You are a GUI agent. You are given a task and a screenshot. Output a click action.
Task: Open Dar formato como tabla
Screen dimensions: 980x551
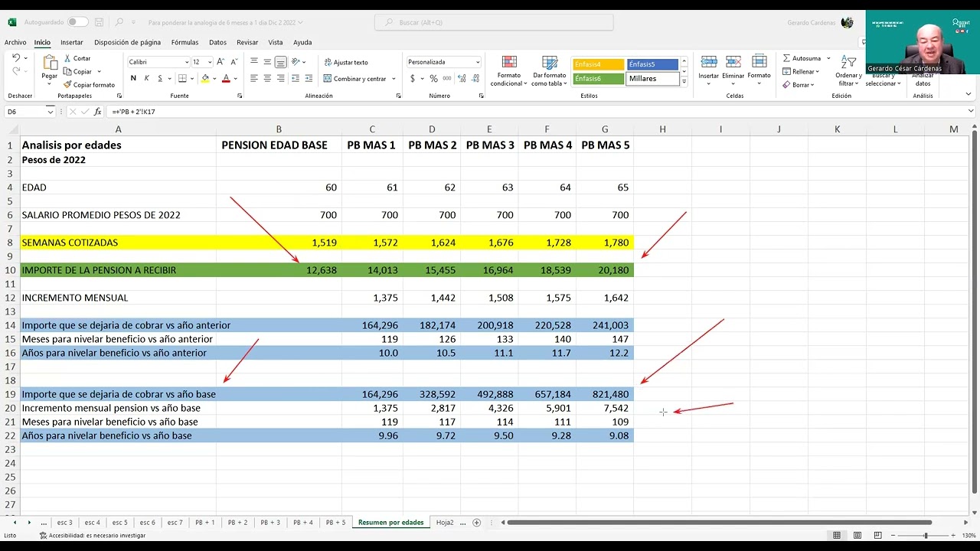(550, 70)
